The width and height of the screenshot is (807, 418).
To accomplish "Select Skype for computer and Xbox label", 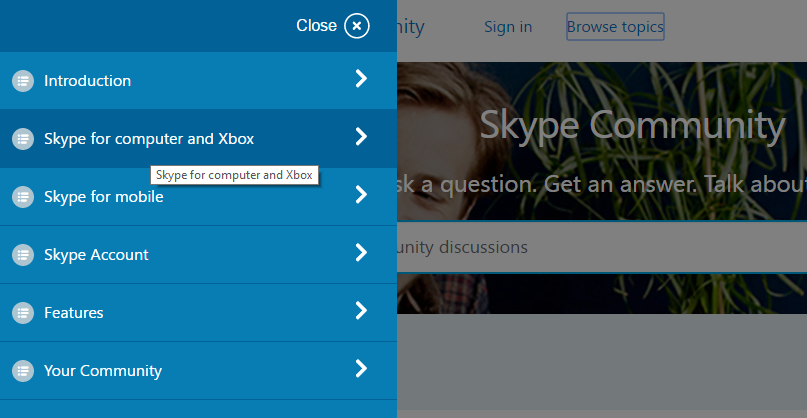I will [149, 139].
